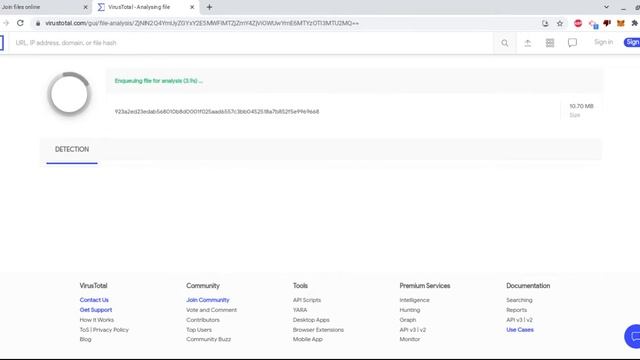
Task: Open Community Buzz link
Action: [x=209, y=339]
